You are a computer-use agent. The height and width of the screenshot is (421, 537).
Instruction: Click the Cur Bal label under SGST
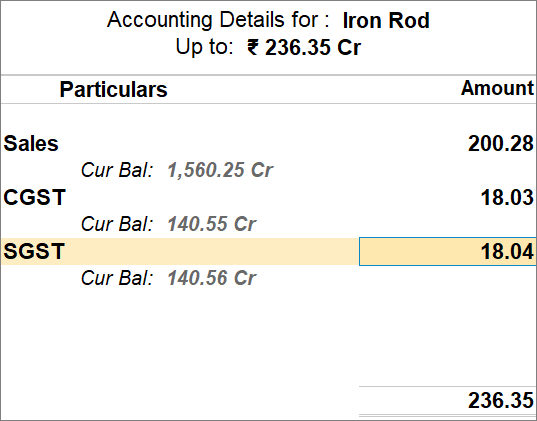(x=117, y=278)
